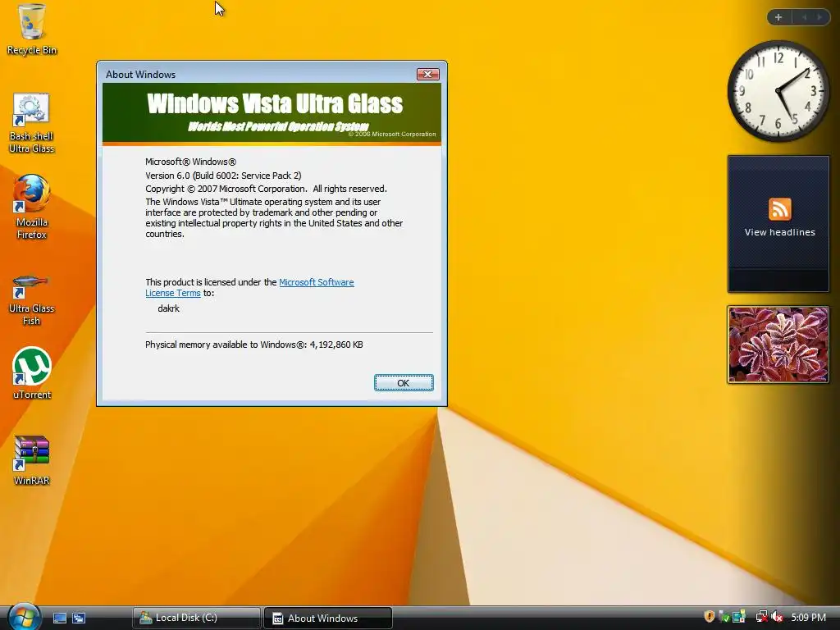The image size is (840, 630).
Task: Open the Start menu orb
Action: (24, 617)
